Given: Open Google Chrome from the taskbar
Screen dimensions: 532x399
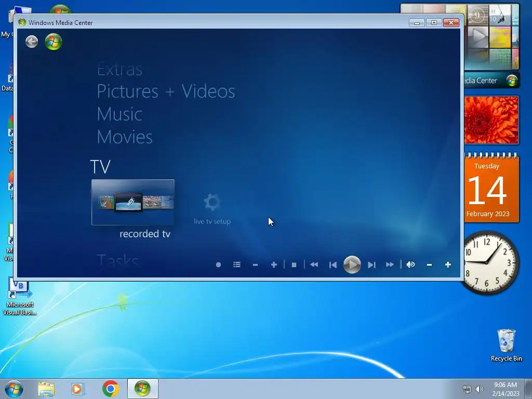Looking at the screenshot, I should [110, 389].
